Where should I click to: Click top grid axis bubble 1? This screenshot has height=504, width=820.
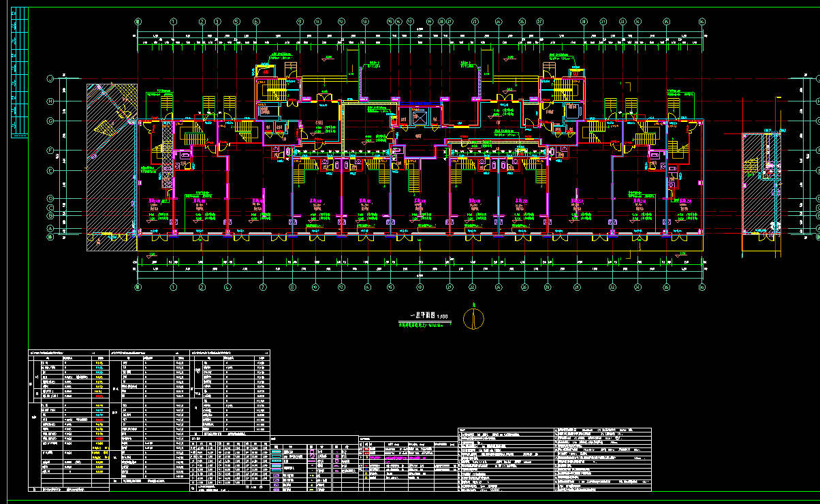pos(174,22)
